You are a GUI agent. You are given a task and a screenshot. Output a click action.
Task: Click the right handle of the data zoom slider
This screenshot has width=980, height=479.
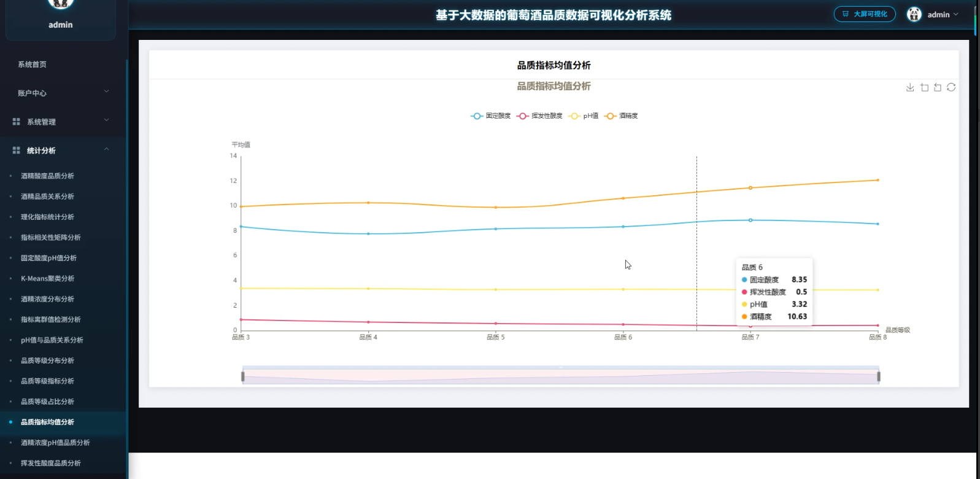(x=879, y=376)
